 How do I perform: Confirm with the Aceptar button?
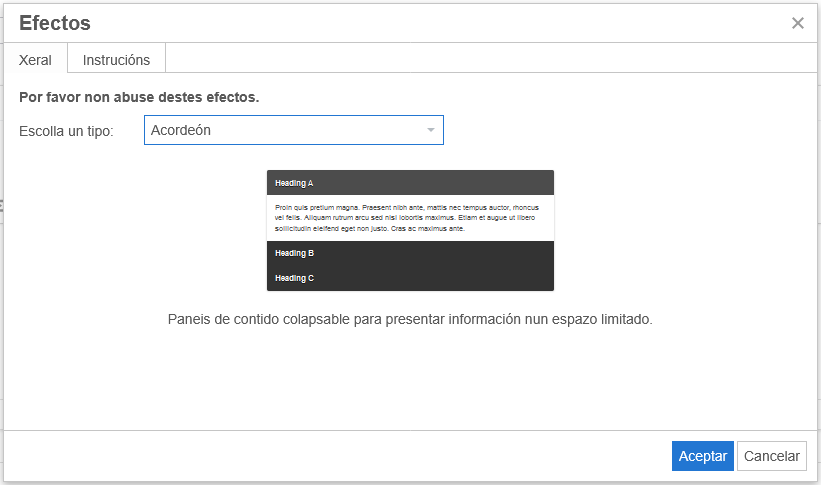tap(702, 456)
